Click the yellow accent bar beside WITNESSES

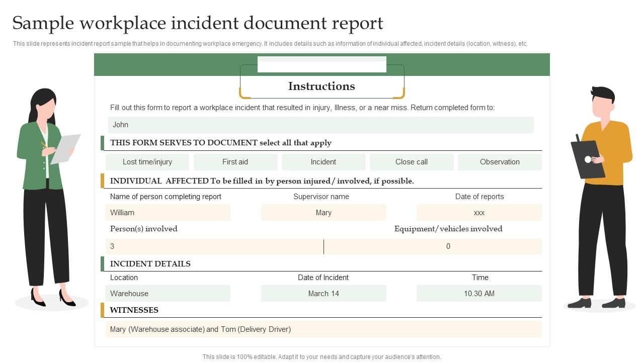(104, 310)
